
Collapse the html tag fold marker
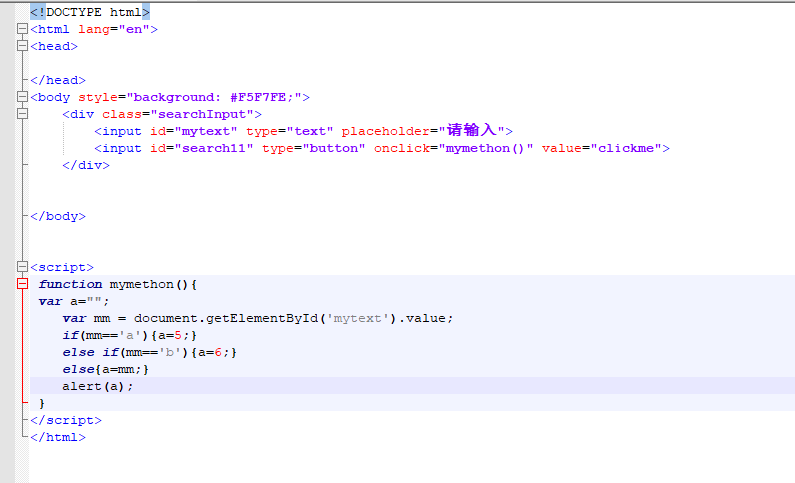[22, 29]
